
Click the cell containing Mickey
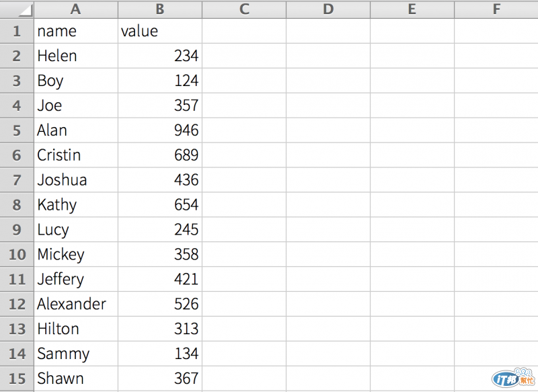(x=76, y=254)
